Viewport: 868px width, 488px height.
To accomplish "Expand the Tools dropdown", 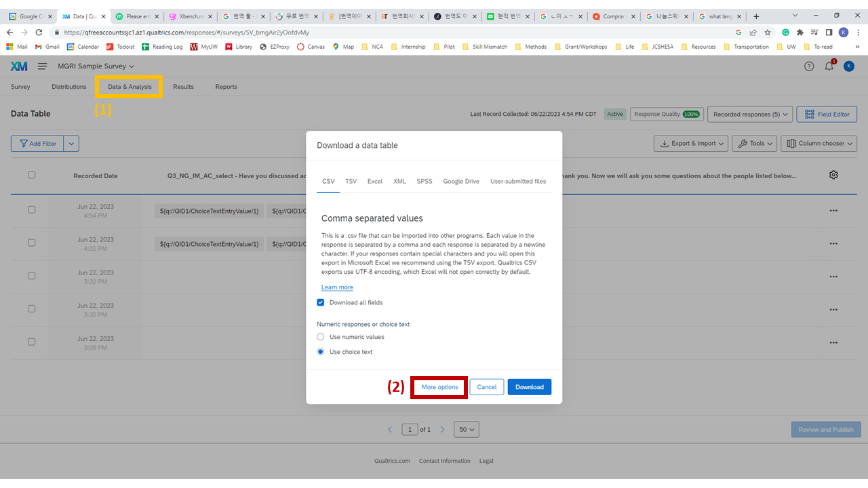I will pos(753,143).
